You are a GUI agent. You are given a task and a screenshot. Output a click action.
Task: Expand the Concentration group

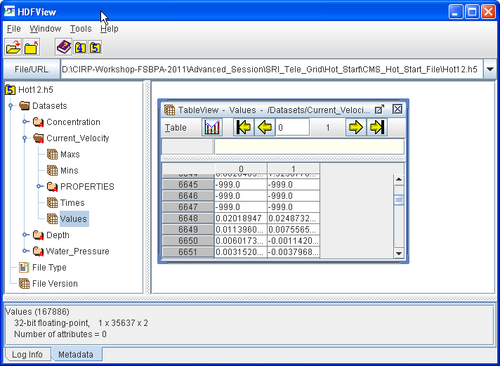tap(25, 122)
